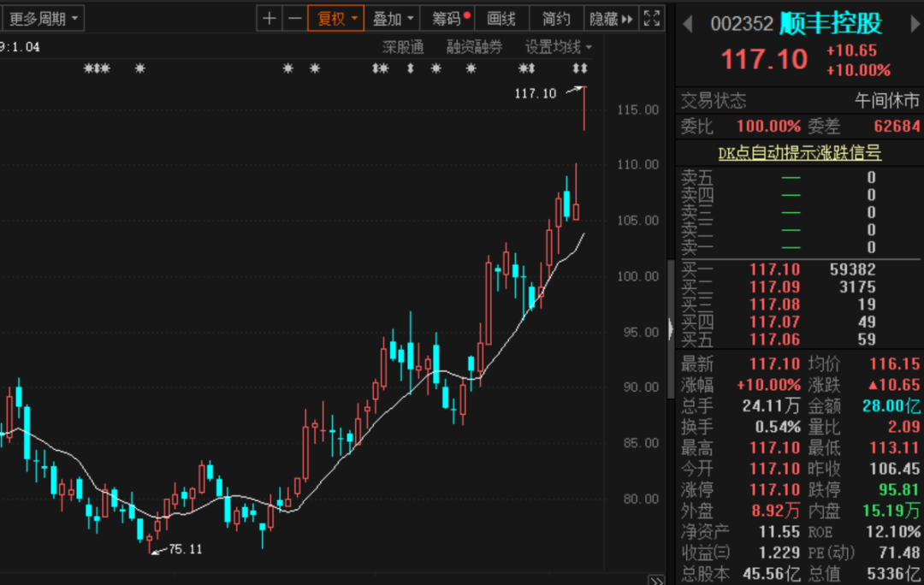Toggle 隐藏 hide panel button
The width and height of the screenshot is (924, 585).
click(x=611, y=19)
